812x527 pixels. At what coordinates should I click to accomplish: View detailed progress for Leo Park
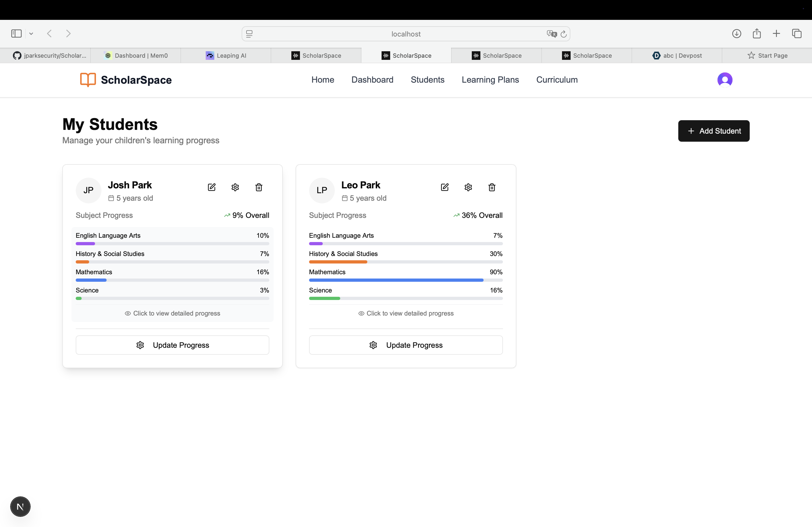(x=406, y=313)
